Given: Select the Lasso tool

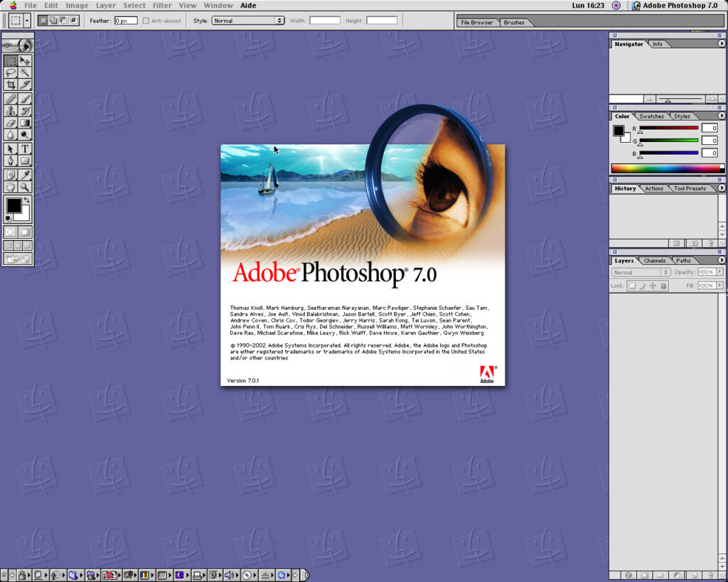Looking at the screenshot, I should pyautogui.click(x=11, y=72).
